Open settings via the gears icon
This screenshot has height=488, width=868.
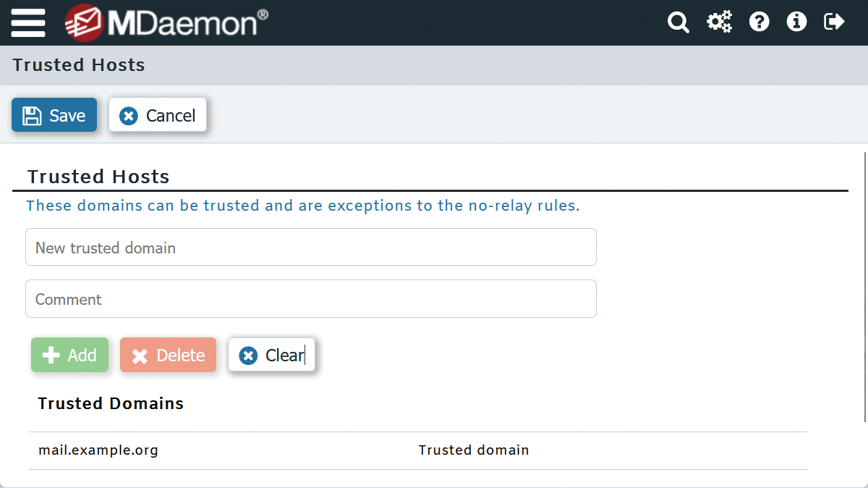tap(719, 22)
